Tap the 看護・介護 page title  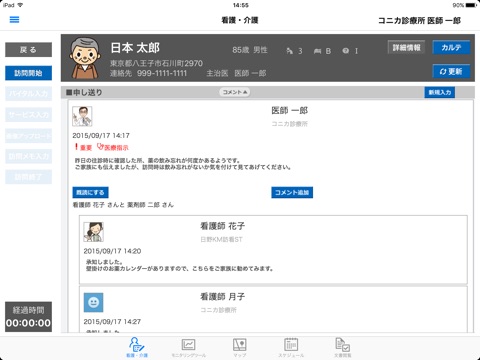click(240, 20)
